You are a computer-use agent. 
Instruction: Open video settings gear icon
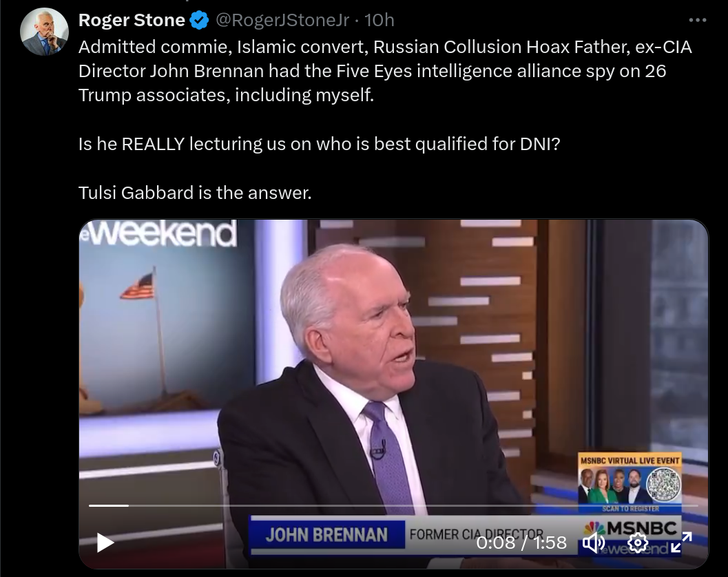click(638, 542)
